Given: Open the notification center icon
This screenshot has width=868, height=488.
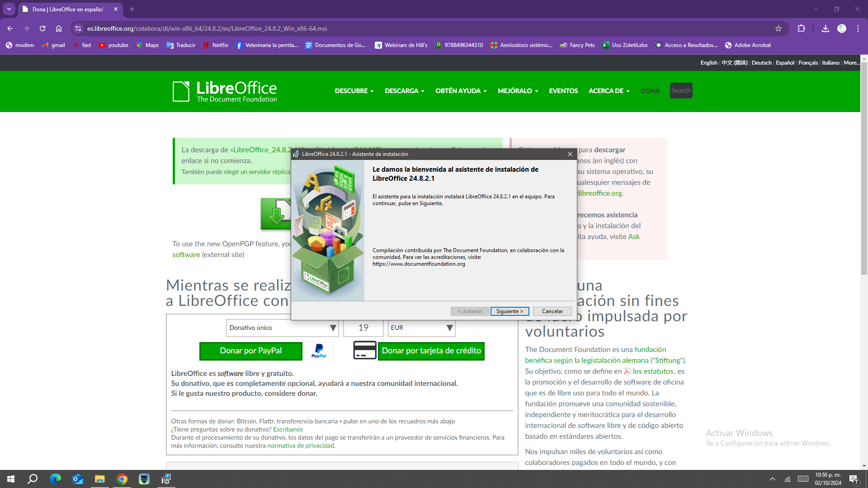Looking at the screenshot, I should pyautogui.click(x=854, y=479).
